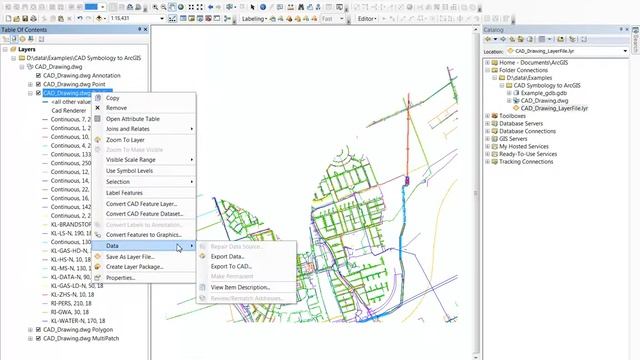
Task: Expand Example_gdb.gdb in Catalog
Action: coord(509,93)
